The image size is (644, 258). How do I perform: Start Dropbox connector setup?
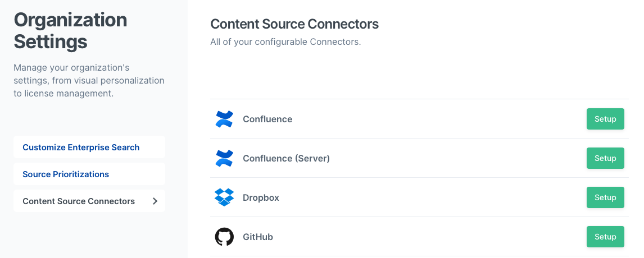pyautogui.click(x=605, y=197)
